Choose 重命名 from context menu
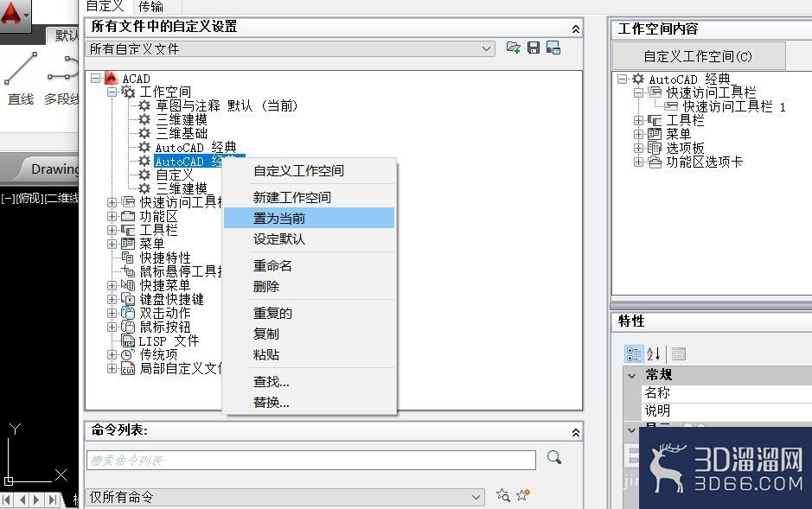Screen dimensions: 812x509 (x=310, y=265)
